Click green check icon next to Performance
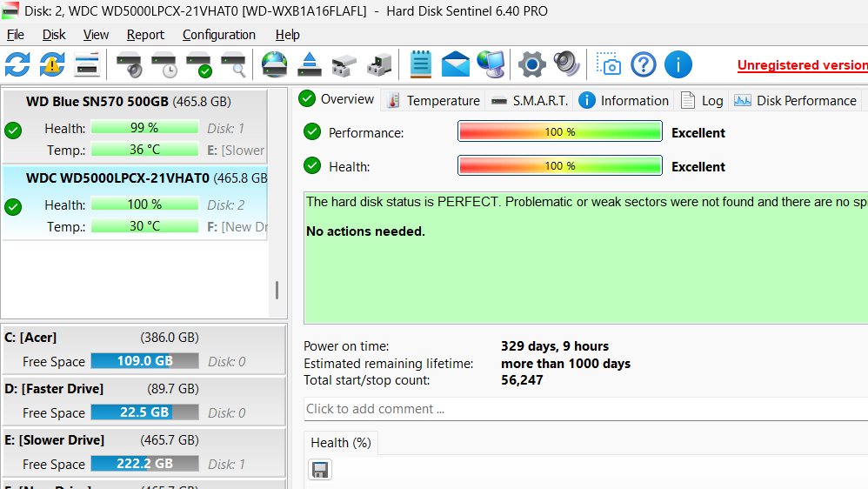 312,131
